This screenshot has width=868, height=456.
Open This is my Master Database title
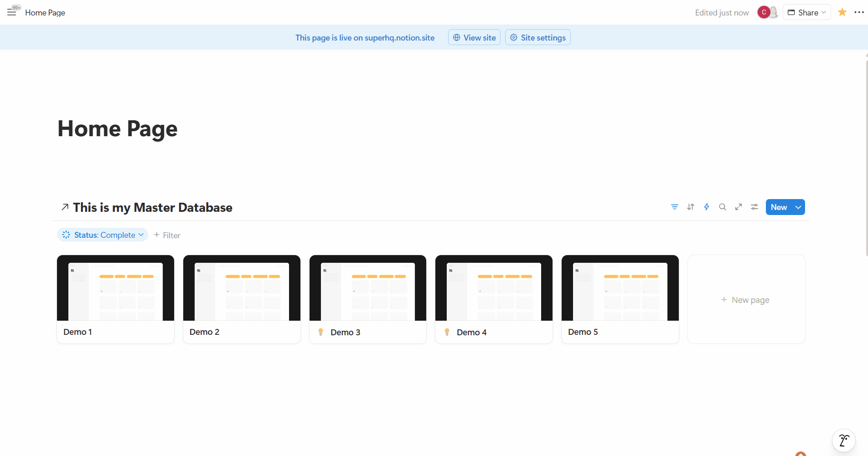pos(153,207)
